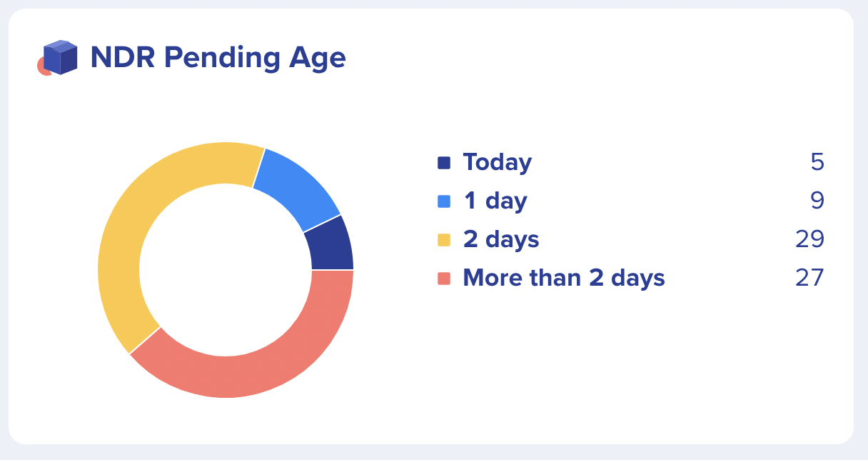Click the 1 day count value 9
The height and width of the screenshot is (460, 868).
tap(817, 201)
